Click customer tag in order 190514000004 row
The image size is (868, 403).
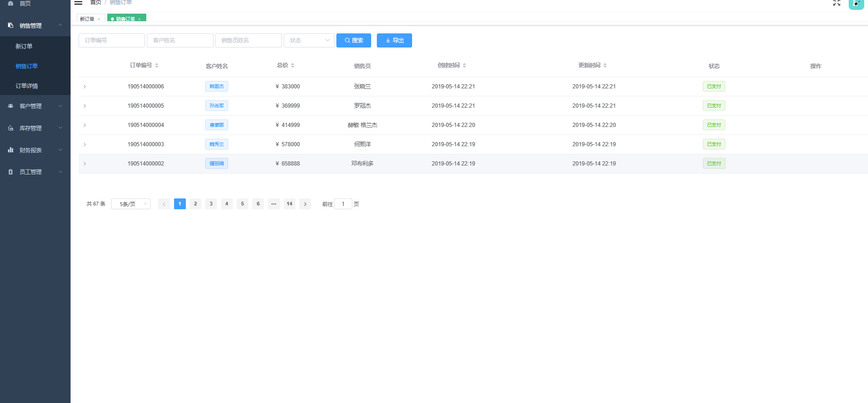(x=216, y=125)
